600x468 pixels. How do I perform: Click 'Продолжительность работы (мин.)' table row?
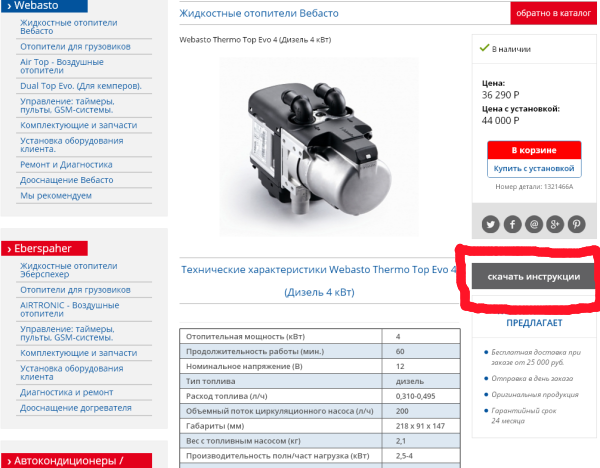(320, 351)
